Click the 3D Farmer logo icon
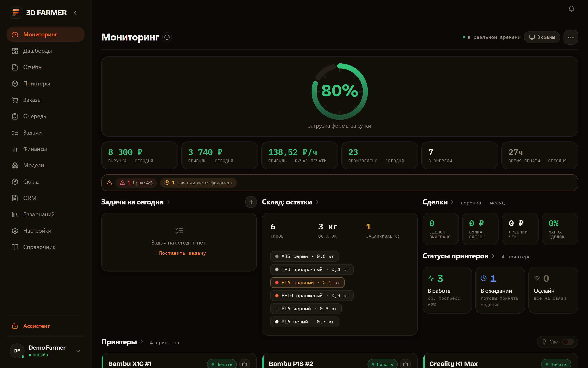Viewport: 588px width, 368px height. tap(16, 13)
